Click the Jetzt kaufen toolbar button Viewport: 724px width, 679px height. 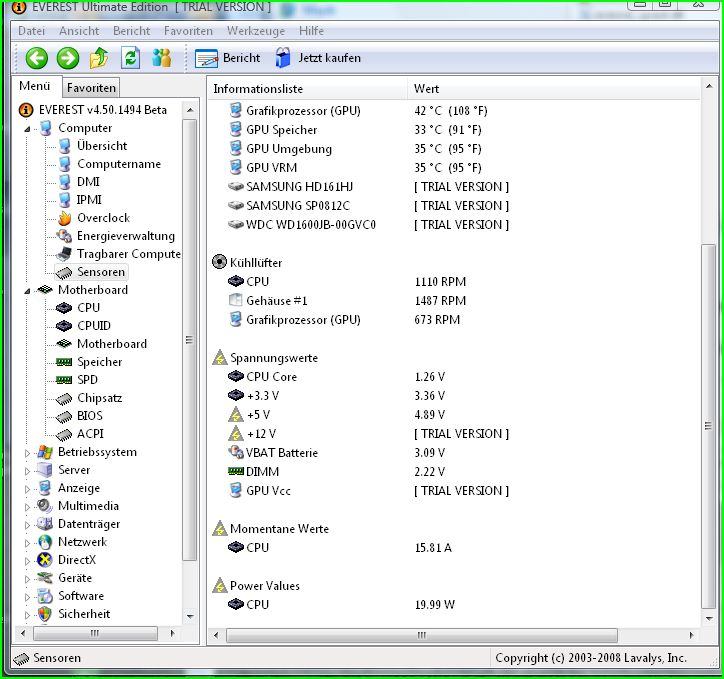(x=318, y=58)
